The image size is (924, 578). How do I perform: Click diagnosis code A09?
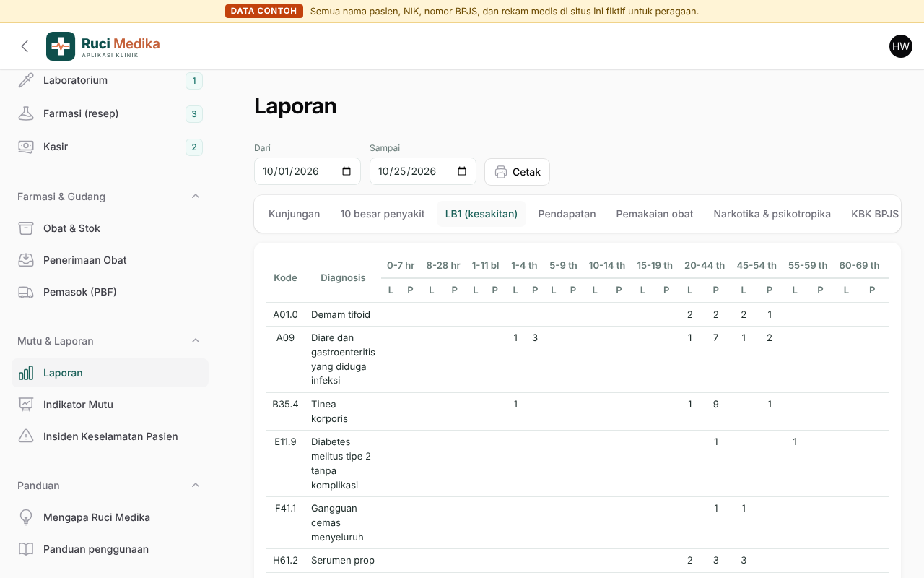(286, 337)
